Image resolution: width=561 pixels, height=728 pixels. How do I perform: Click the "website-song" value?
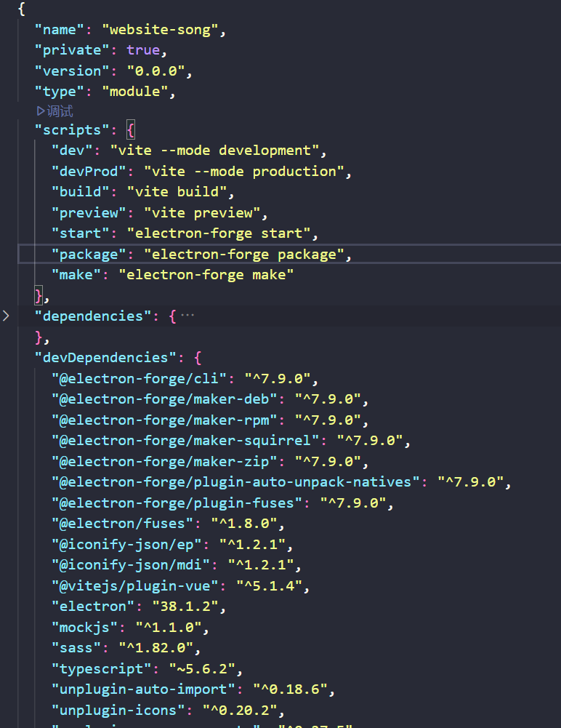point(160,30)
